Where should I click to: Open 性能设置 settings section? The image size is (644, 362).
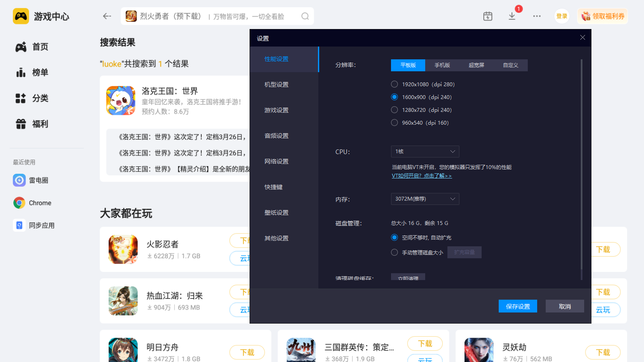(284, 59)
